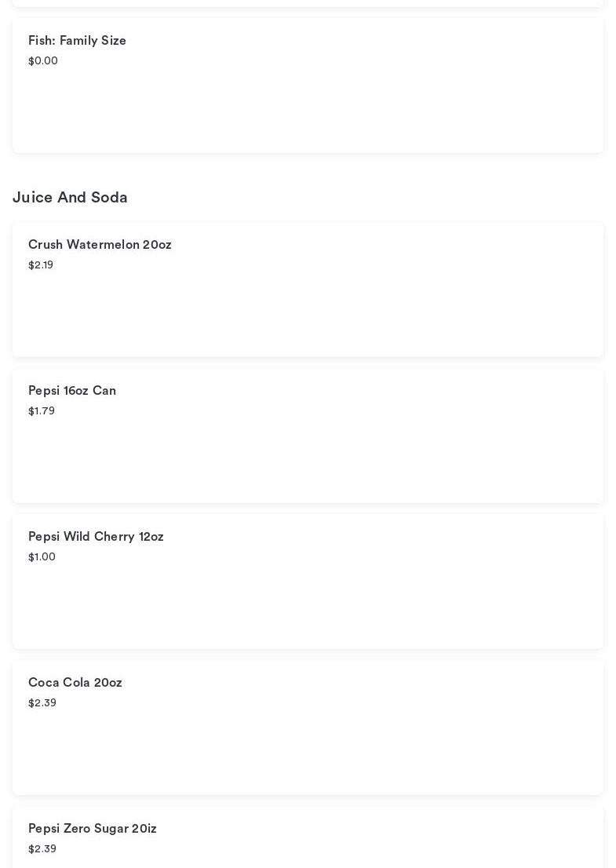
Task: Click the $2.39 price under Coca Cola
Action: click(42, 703)
